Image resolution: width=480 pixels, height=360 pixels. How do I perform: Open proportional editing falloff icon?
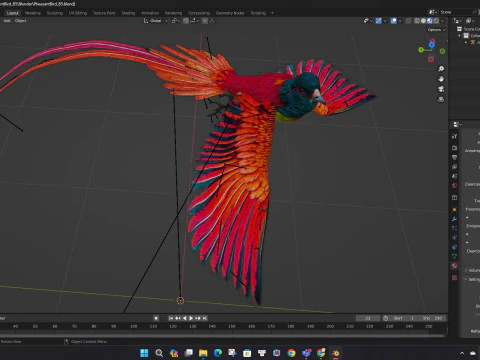click(x=212, y=21)
